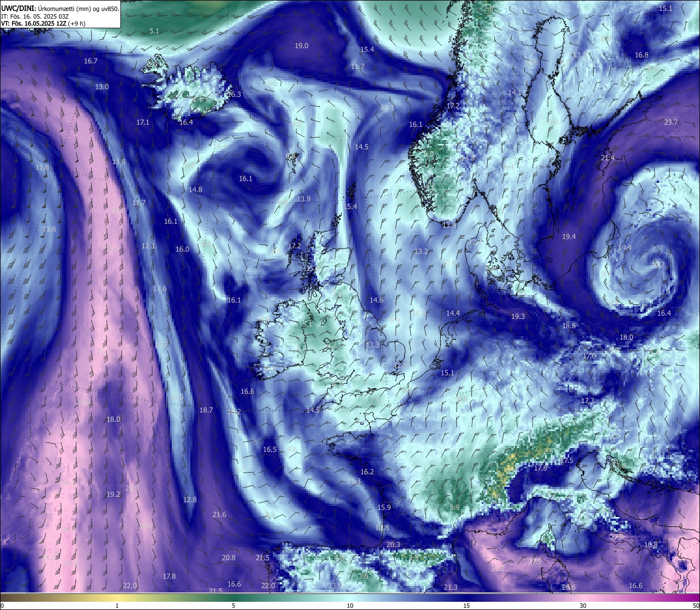Click the 3.6 value over Spain
This screenshot has height=610, width=700.
point(363,577)
